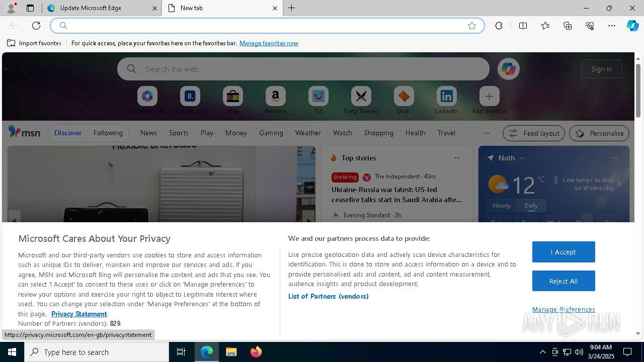Open the Deals shortcut
This screenshot has height=362, width=644.
point(404,100)
